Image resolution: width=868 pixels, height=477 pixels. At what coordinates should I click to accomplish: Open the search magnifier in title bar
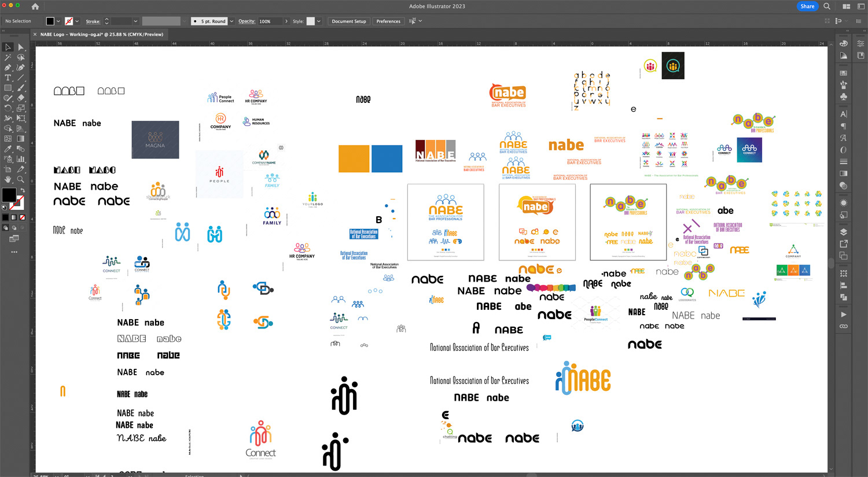(827, 6)
